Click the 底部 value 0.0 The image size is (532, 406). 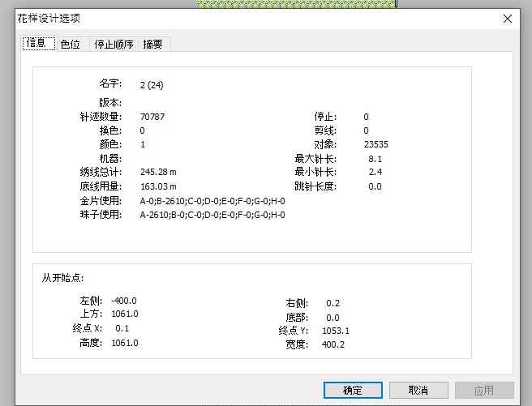click(x=332, y=318)
